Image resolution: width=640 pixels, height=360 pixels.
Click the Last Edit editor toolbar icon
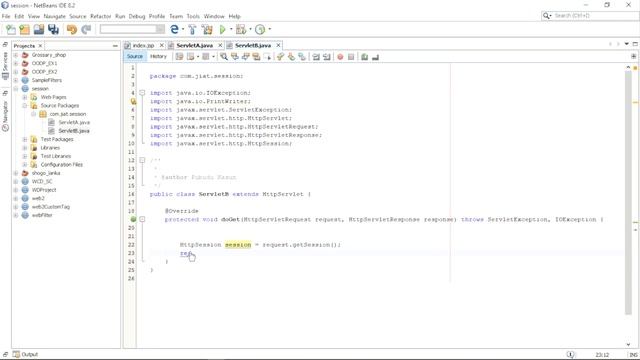click(179, 57)
